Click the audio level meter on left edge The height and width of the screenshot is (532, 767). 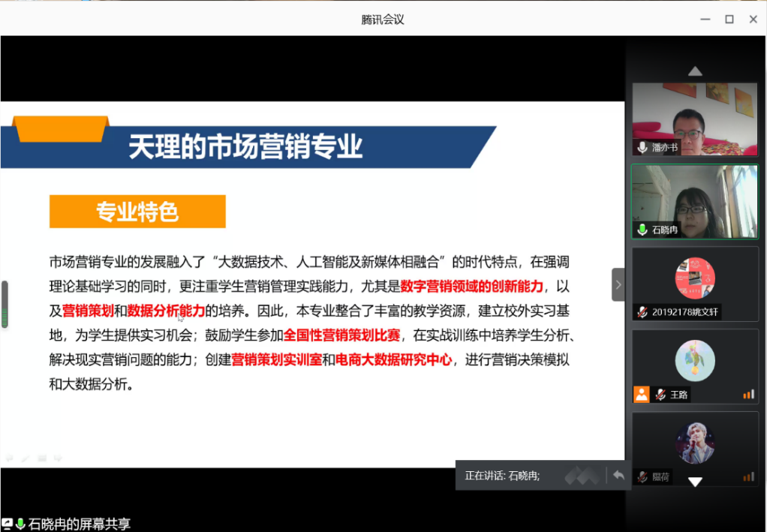click(x=5, y=305)
